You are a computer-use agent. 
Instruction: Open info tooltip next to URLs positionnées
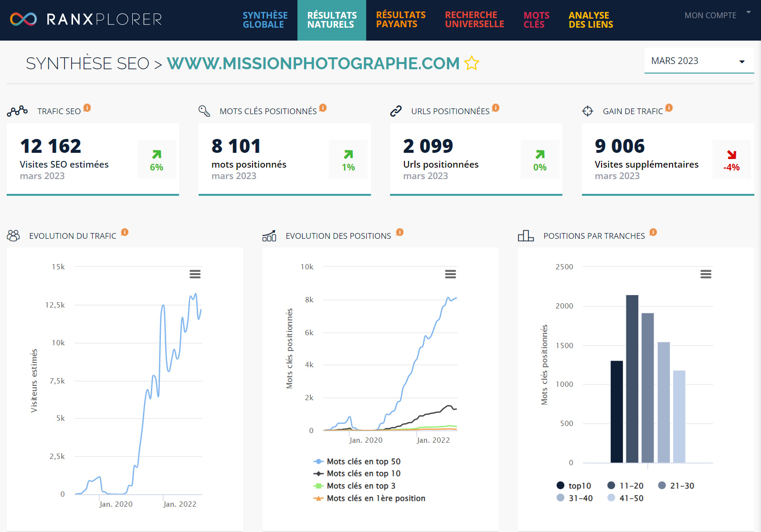[x=496, y=108]
